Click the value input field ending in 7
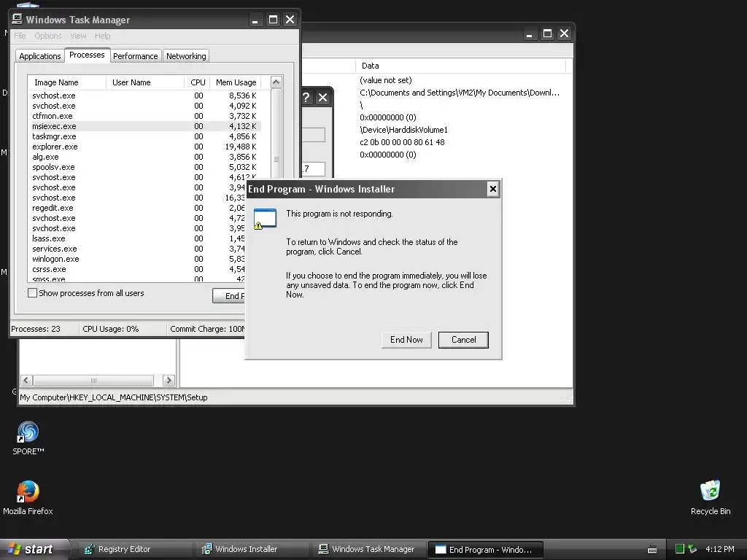 point(314,168)
